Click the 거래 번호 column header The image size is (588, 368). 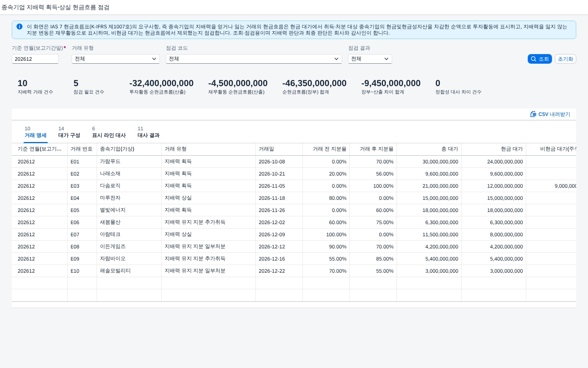(82, 149)
